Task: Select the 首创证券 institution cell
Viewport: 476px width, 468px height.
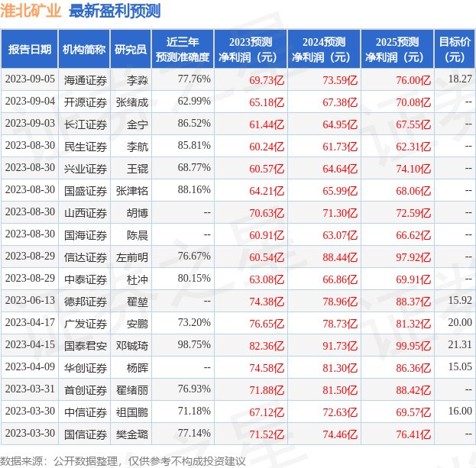Action: 86,390
